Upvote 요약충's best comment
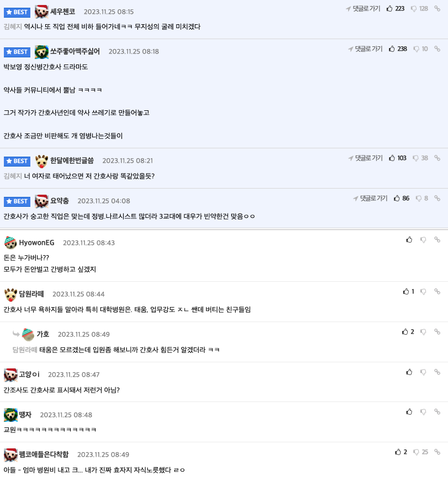 (x=402, y=199)
